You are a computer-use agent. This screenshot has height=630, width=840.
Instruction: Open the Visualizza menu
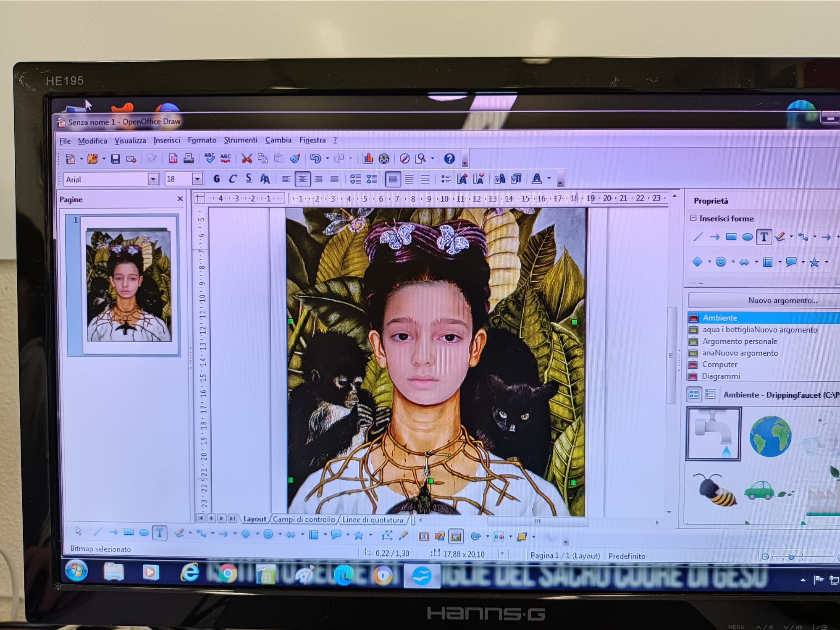[x=130, y=140]
